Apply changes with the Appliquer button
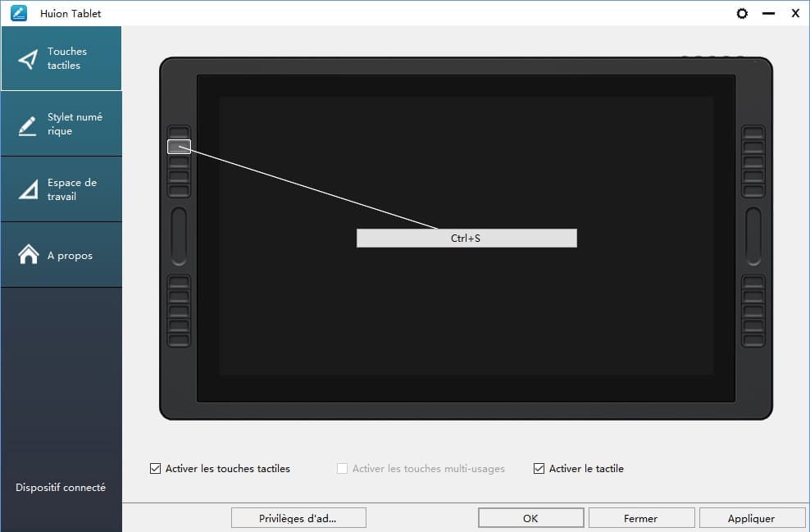 click(x=752, y=518)
